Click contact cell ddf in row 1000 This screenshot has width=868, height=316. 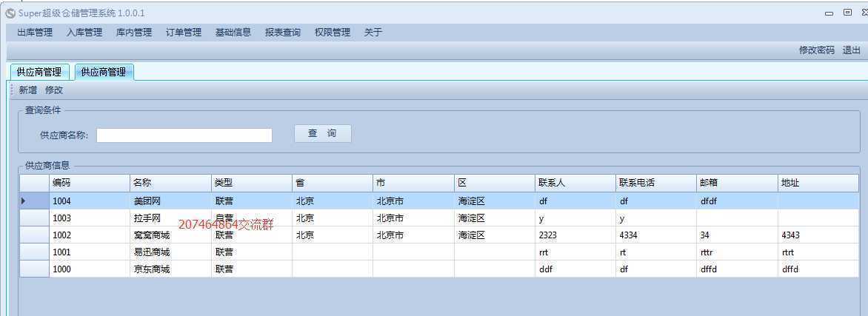(x=575, y=269)
